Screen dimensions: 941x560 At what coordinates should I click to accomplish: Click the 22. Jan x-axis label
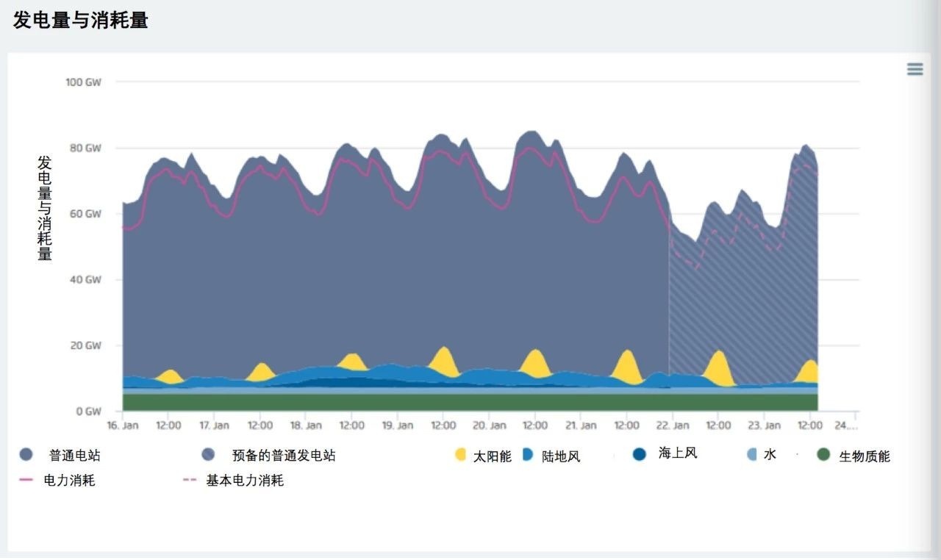tap(672, 426)
